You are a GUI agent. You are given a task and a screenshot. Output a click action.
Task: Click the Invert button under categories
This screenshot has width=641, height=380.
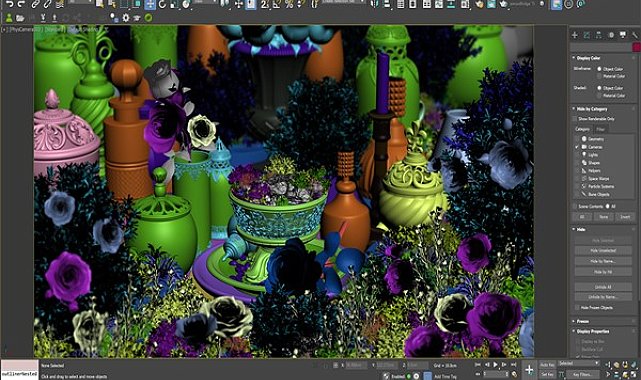click(625, 217)
